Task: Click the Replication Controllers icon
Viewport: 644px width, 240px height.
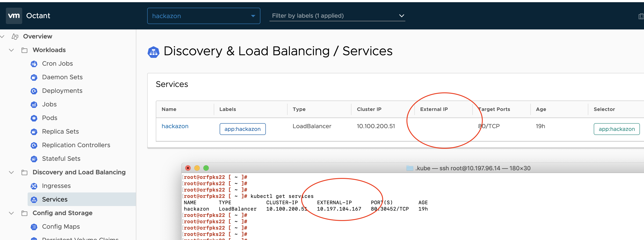Action: click(x=34, y=145)
